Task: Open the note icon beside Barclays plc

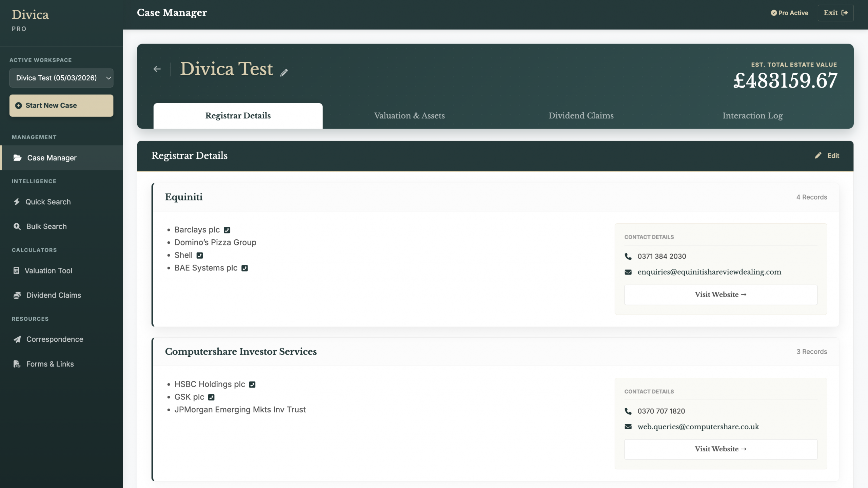Action: coord(227,230)
